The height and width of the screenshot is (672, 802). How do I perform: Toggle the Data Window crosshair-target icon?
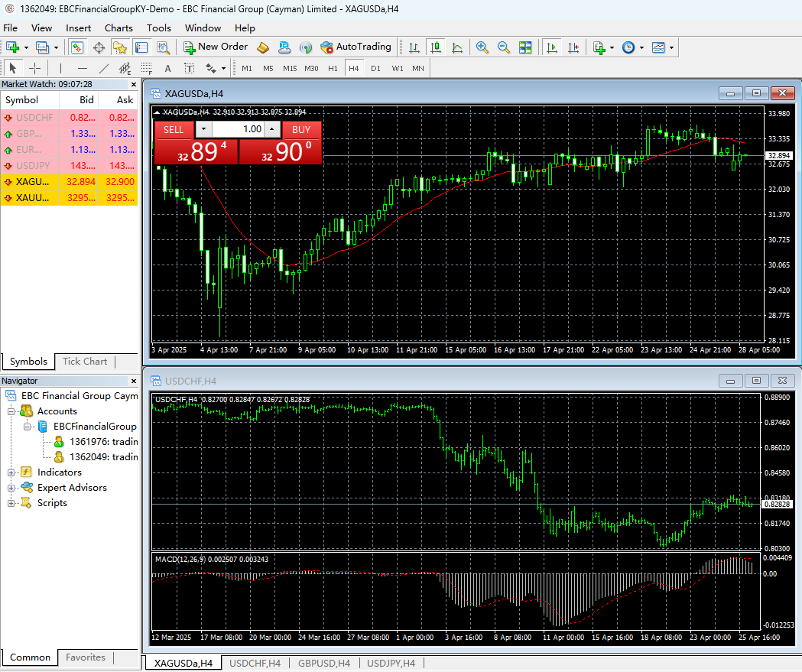99,47
